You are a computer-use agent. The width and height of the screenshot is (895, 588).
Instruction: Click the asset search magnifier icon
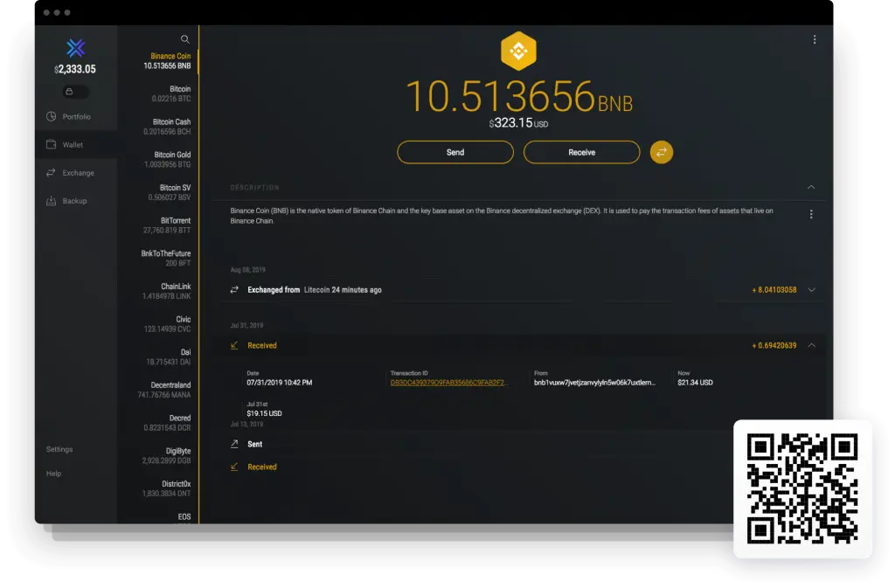tap(185, 39)
